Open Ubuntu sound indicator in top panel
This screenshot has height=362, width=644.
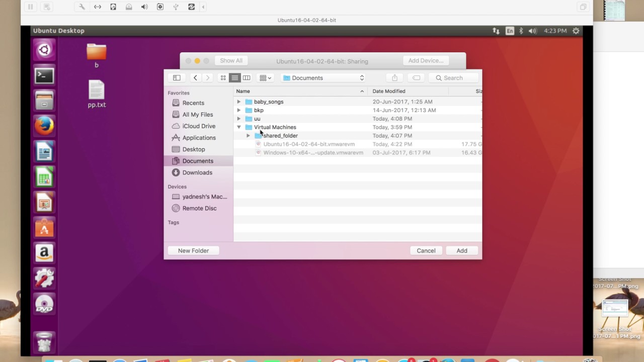(x=533, y=31)
